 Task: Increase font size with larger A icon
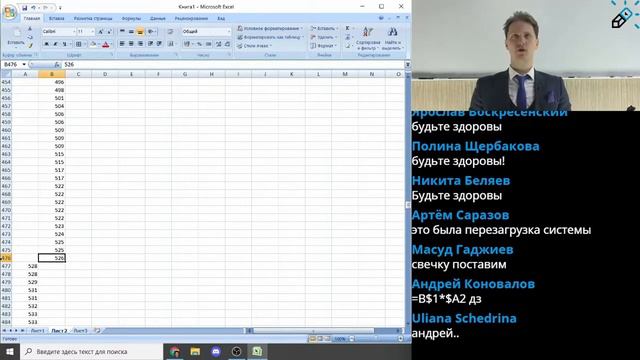pyautogui.click(x=101, y=31)
